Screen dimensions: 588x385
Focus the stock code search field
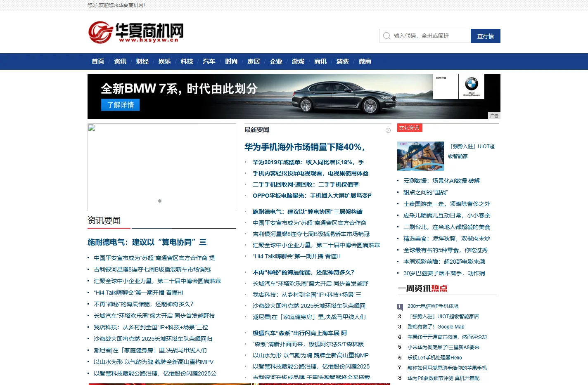coord(425,36)
